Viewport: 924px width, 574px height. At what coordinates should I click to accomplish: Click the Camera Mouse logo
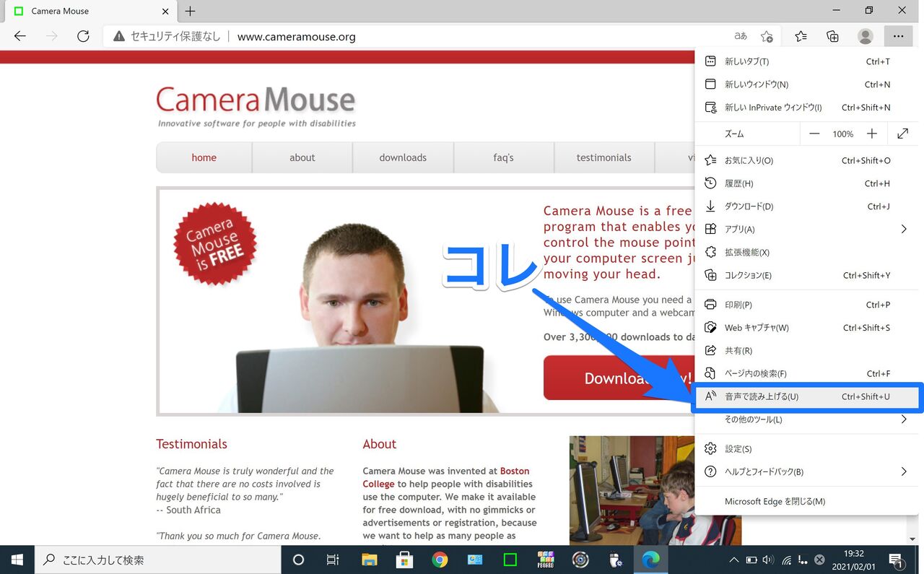tap(256, 105)
